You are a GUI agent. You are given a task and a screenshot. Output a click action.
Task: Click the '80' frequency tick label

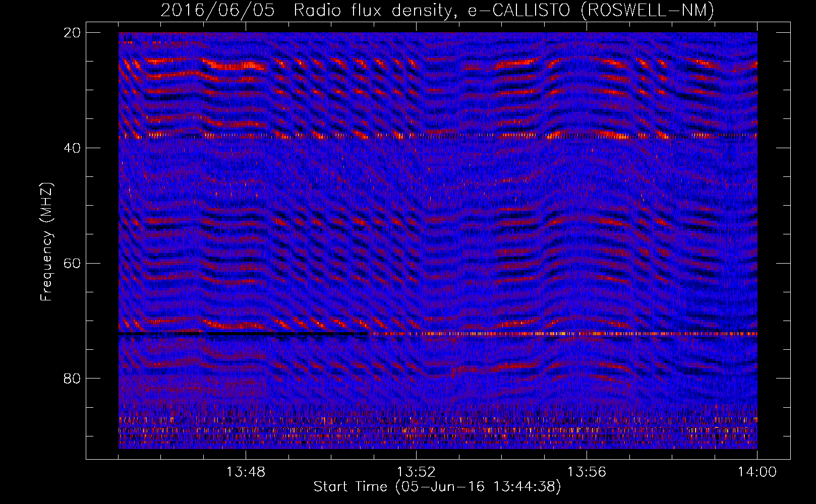coord(72,379)
